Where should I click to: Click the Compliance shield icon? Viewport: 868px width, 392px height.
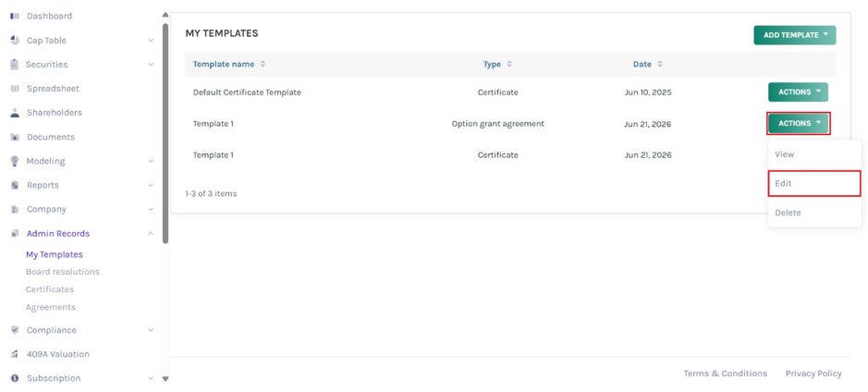(x=15, y=330)
